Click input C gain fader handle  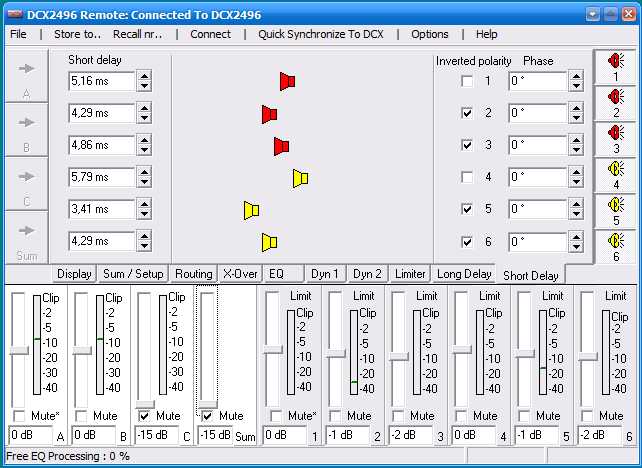click(145, 404)
